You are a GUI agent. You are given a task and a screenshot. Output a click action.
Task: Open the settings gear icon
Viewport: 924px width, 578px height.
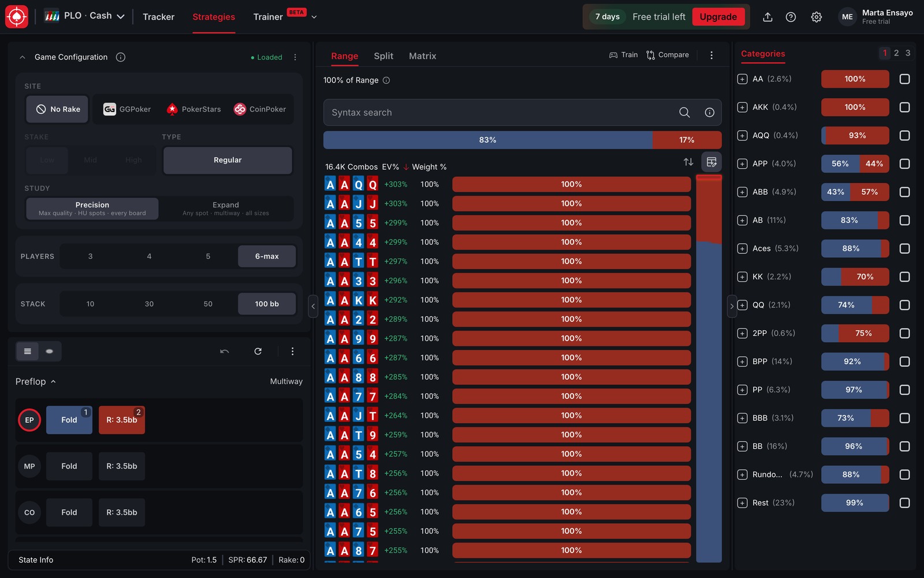[x=816, y=17]
